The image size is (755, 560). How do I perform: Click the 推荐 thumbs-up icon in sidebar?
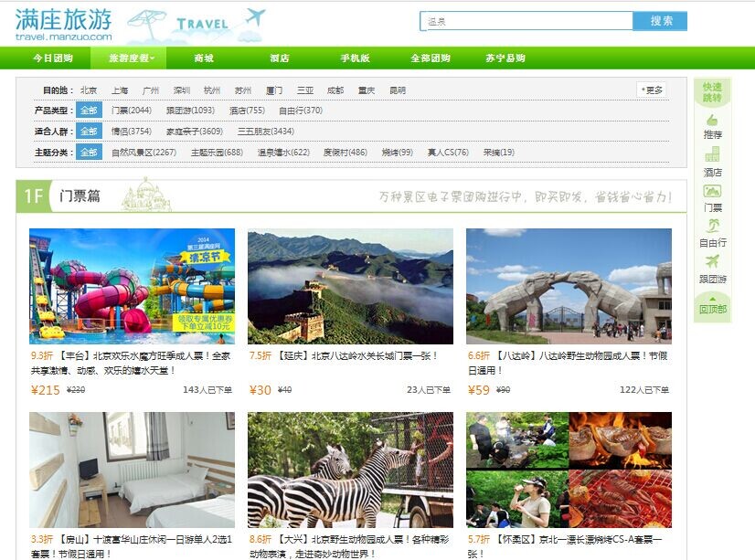(712, 121)
